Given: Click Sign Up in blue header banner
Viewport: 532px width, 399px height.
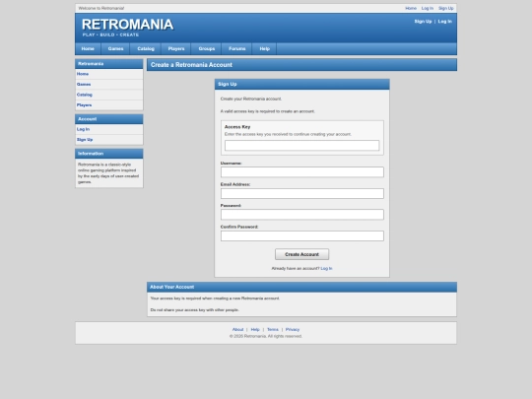Looking at the screenshot, I should [423, 22].
